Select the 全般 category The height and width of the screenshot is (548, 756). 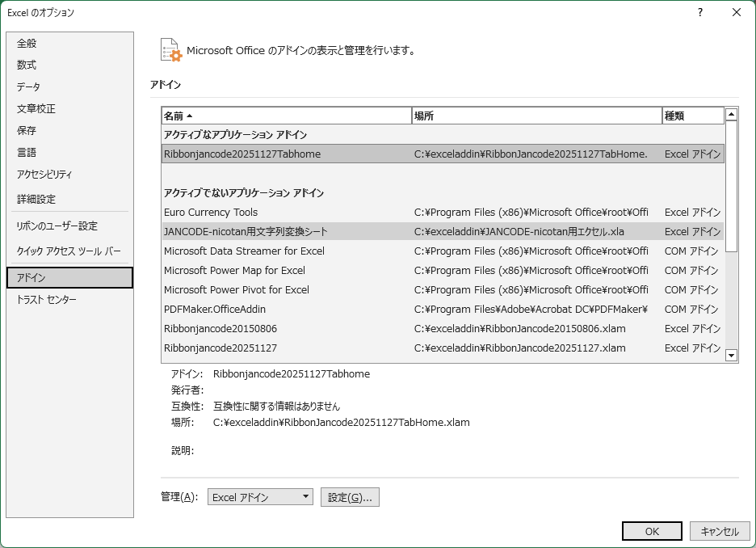(27, 43)
